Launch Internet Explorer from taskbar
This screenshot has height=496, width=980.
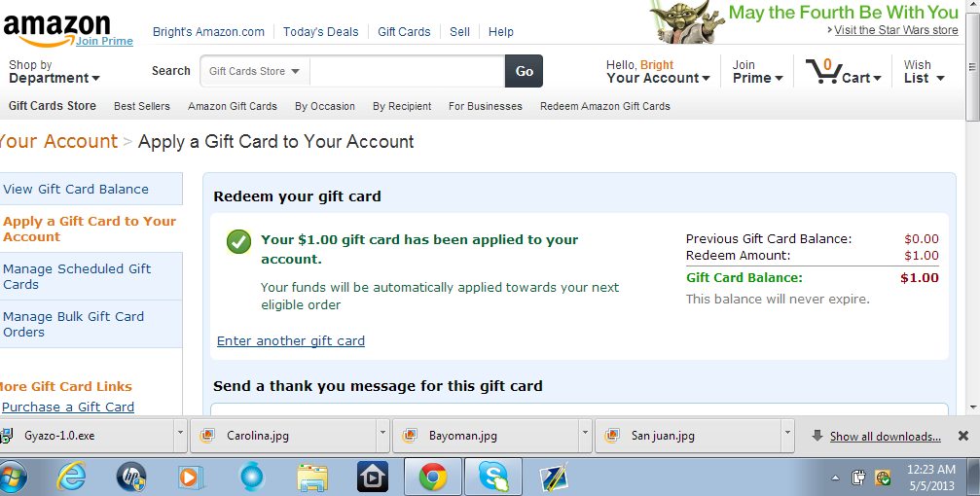[71, 478]
